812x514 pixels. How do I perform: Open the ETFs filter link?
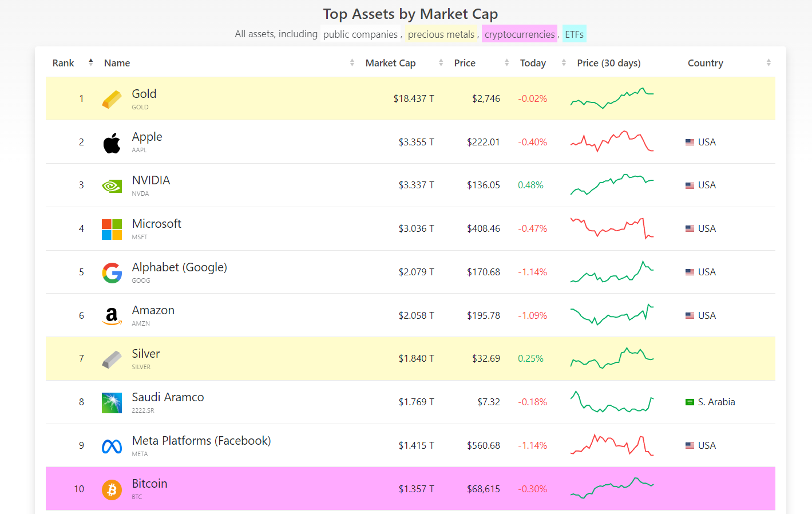575,34
